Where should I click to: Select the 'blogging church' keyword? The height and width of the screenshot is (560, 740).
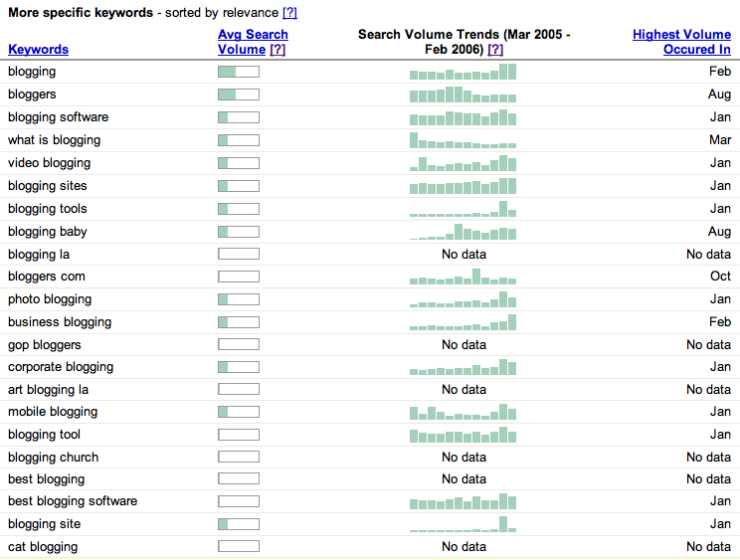click(x=54, y=458)
